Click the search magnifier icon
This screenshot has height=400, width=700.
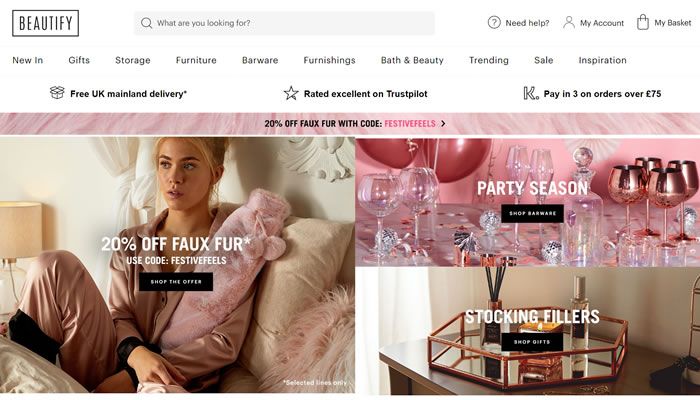[x=146, y=23]
